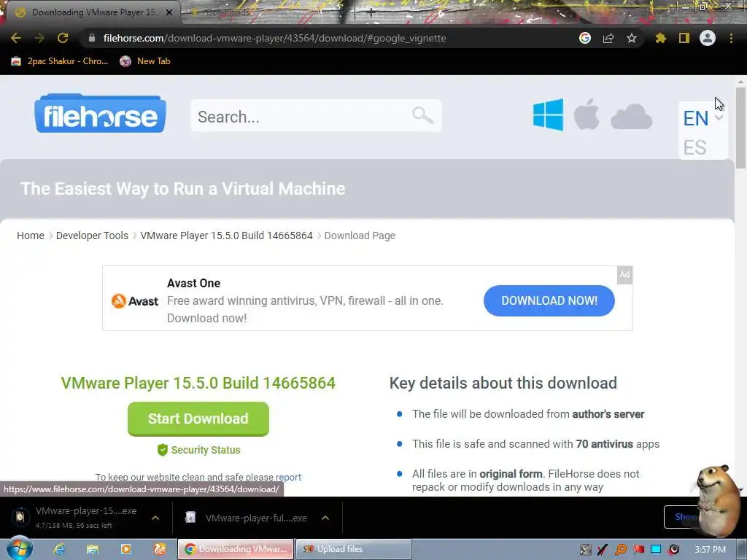Image resolution: width=747 pixels, height=560 pixels.
Task: Toggle the browser side panel
Action: (x=684, y=38)
